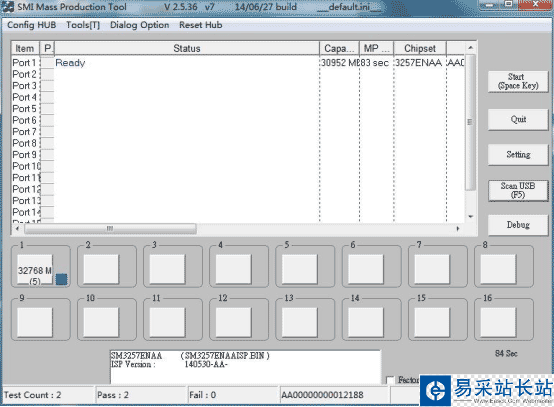Click the port list scroll-down arrow
The image size is (554, 407).
click(471, 217)
